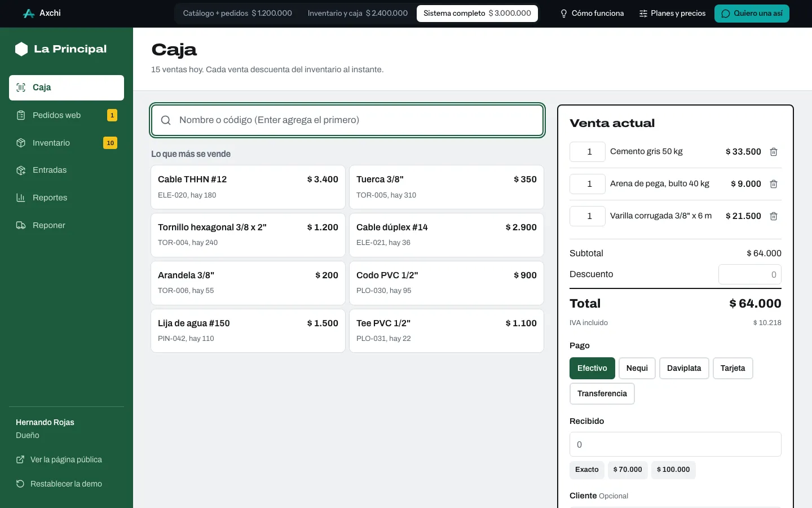812x508 pixels.
Task: Click the Reportes chart icon
Action: (x=21, y=198)
